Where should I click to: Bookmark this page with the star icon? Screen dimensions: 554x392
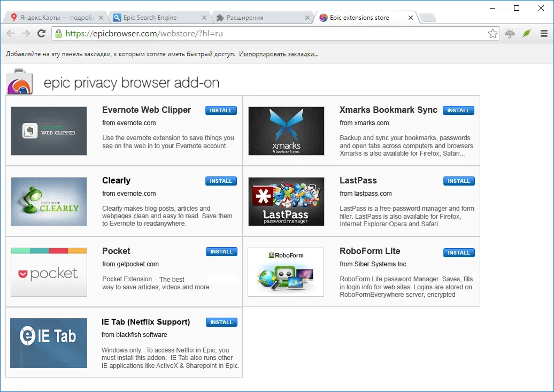(x=493, y=34)
